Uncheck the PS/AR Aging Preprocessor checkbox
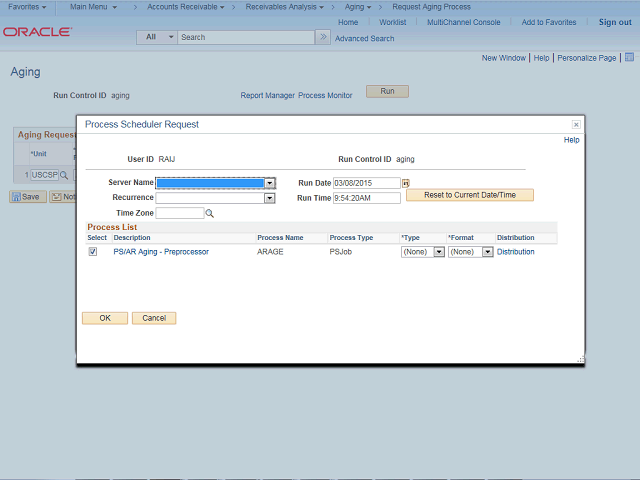640x480 pixels. 93,252
